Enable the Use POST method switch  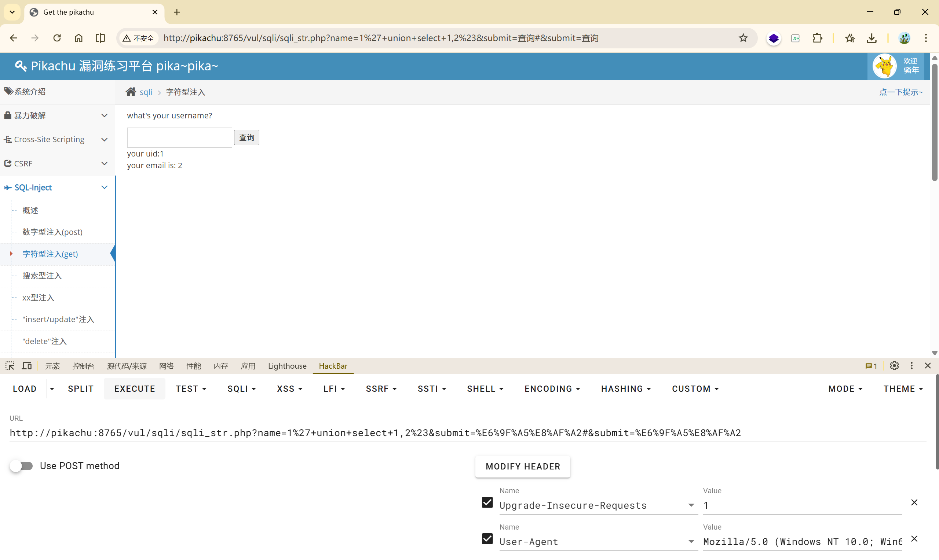(22, 466)
